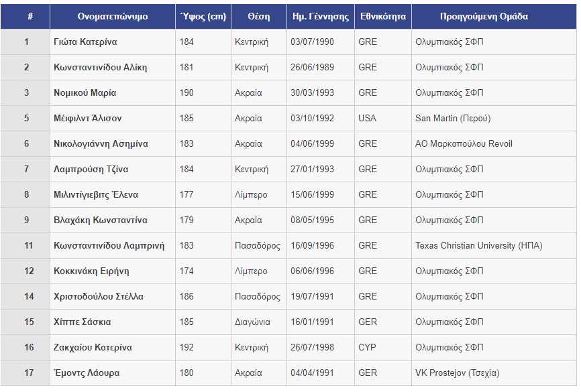Click the Ημ. Γέννησης column header
Screen dimensions: 581x392
coord(321,17)
